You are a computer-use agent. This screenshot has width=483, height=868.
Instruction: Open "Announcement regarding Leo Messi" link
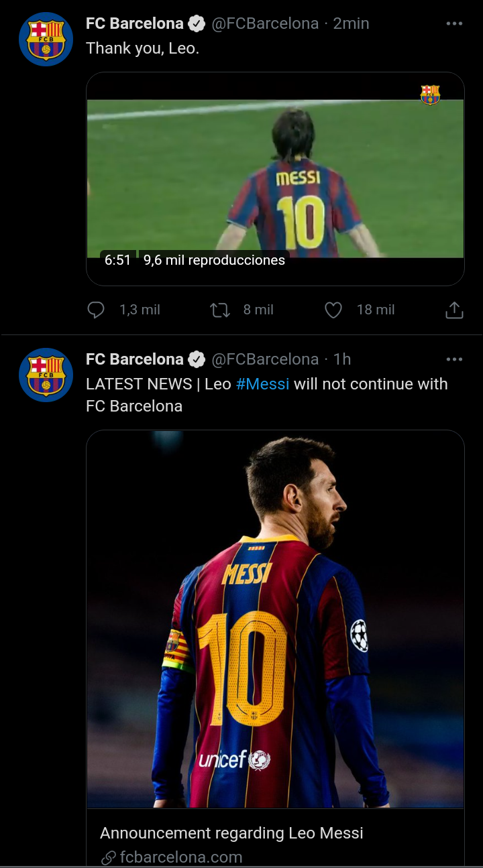[x=231, y=833]
